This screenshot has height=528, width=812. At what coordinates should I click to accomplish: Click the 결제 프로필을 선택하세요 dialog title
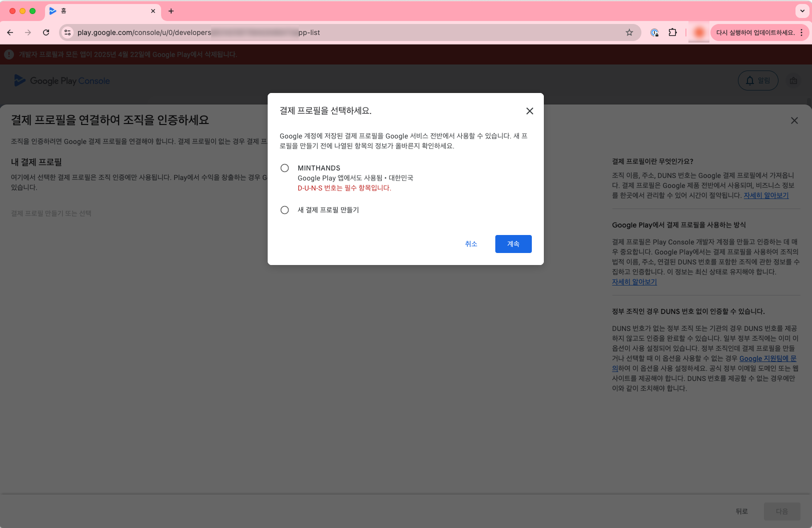coord(325,111)
